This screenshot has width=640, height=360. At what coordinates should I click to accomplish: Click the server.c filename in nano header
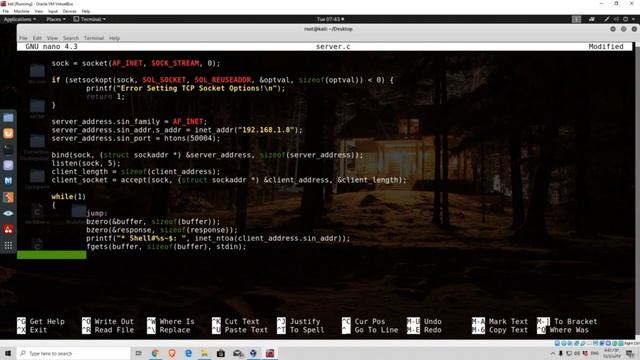[x=333, y=47]
